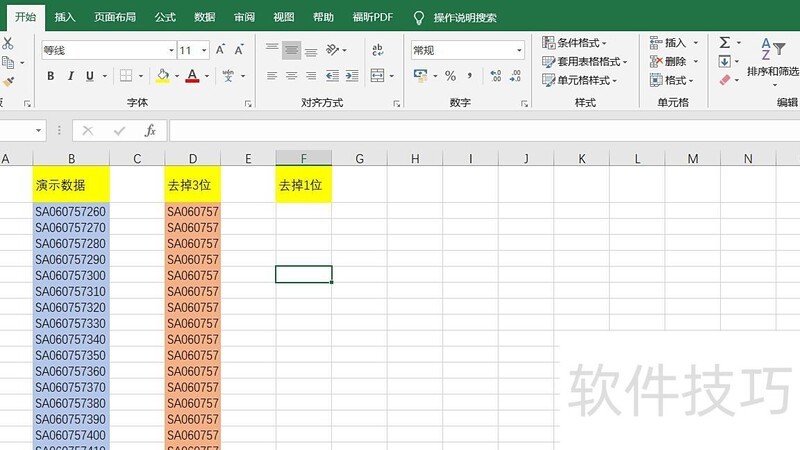This screenshot has width=800, height=450.
Task: Click the accounting currency format icon
Action: point(420,76)
